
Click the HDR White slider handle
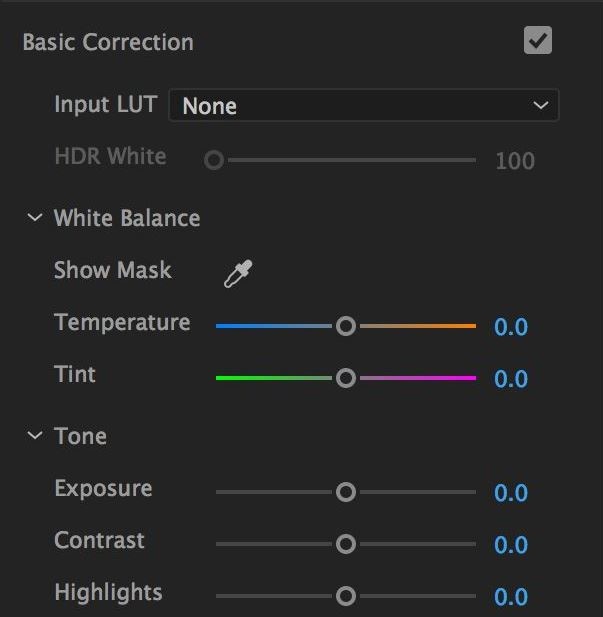pos(214,160)
